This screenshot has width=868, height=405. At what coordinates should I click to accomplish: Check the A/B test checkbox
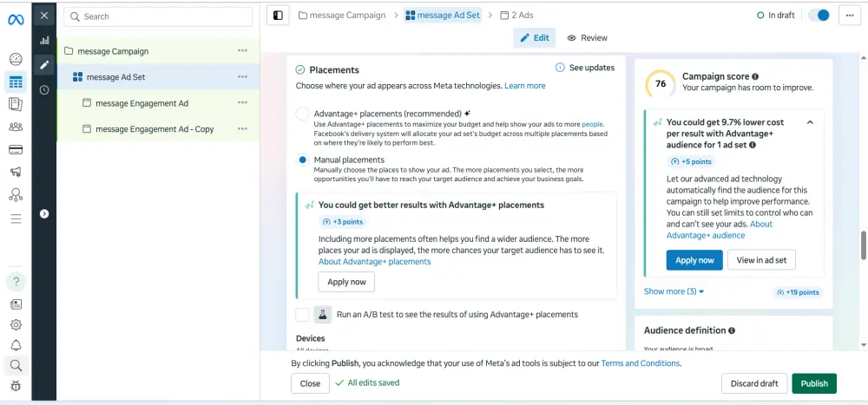pos(302,315)
